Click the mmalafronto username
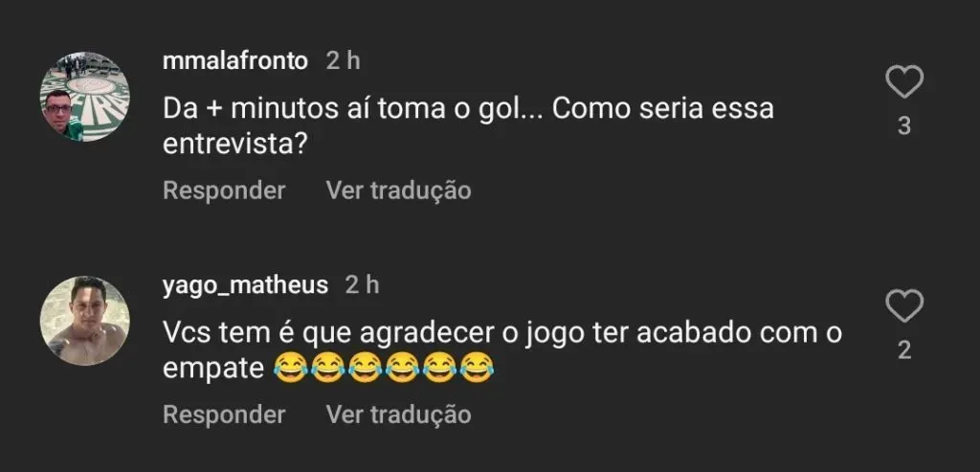 click(x=235, y=61)
